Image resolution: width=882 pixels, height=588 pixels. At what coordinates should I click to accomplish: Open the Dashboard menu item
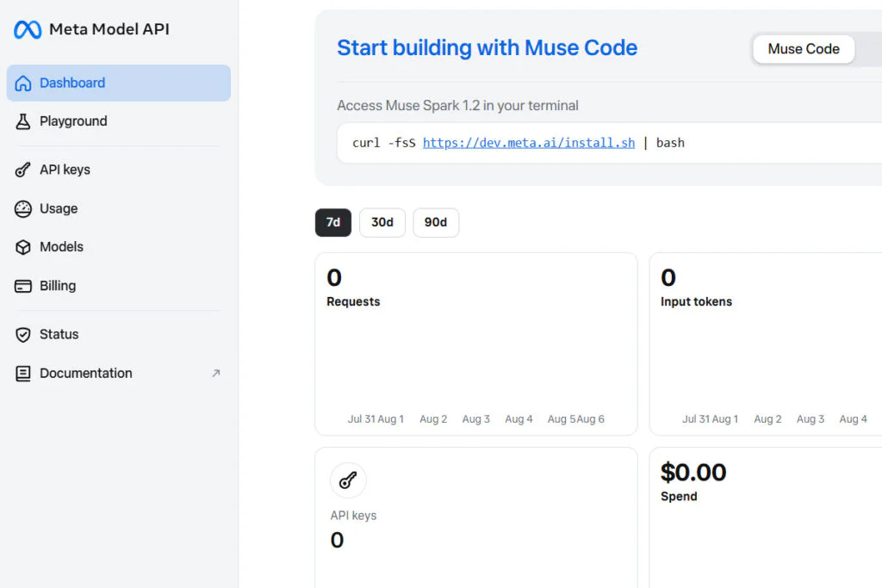119,84
